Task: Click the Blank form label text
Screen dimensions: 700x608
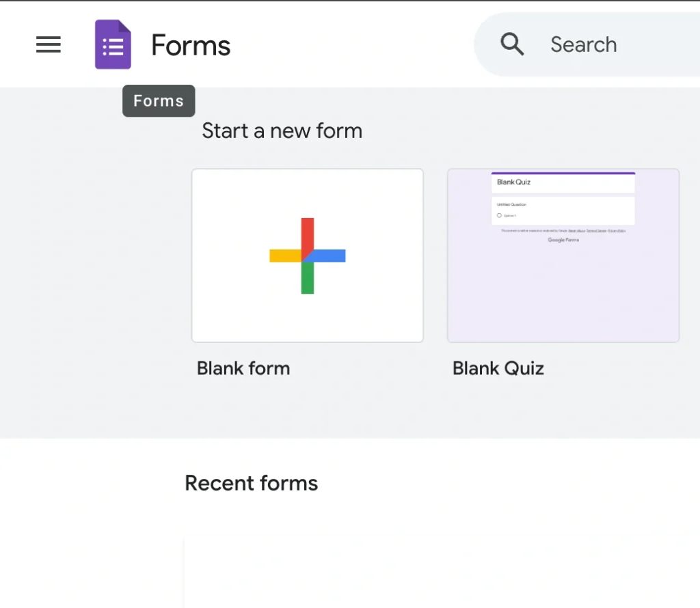Action: coord(243,368)
